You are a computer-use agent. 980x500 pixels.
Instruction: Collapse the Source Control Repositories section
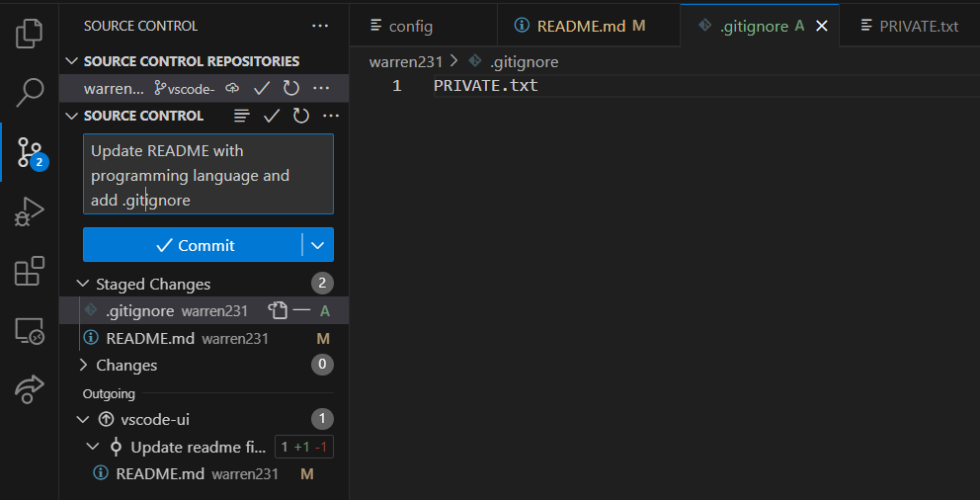tap(72, 61)
